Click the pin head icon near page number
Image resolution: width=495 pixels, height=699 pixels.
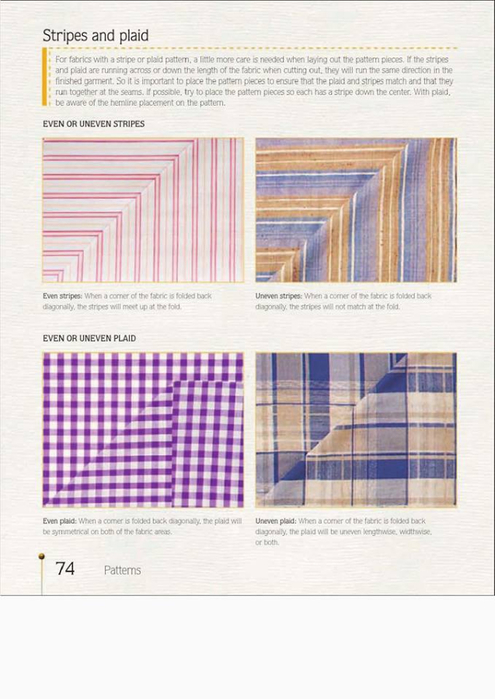pos(41,556)
